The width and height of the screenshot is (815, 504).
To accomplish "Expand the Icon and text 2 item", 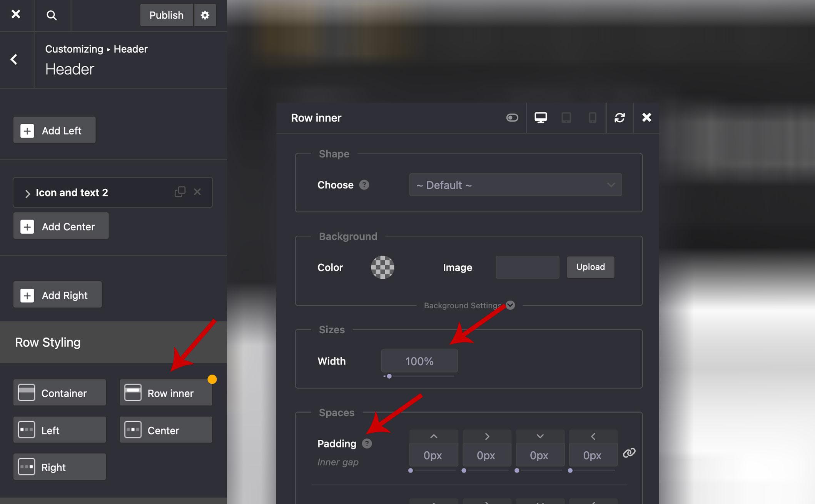I will [27, 193].
